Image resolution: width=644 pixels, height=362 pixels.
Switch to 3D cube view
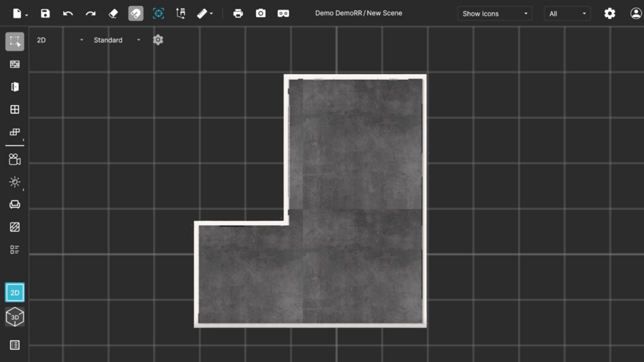[x=15, y=317]
